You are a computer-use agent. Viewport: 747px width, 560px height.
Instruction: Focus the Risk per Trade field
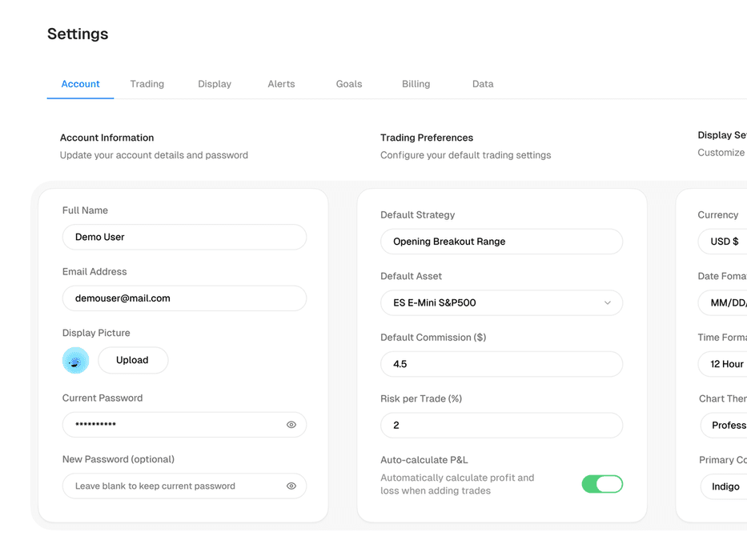tap(501, 426)
